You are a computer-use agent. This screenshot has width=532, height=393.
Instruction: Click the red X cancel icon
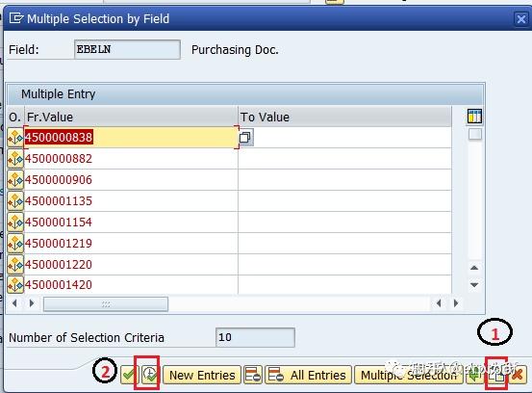518,375
